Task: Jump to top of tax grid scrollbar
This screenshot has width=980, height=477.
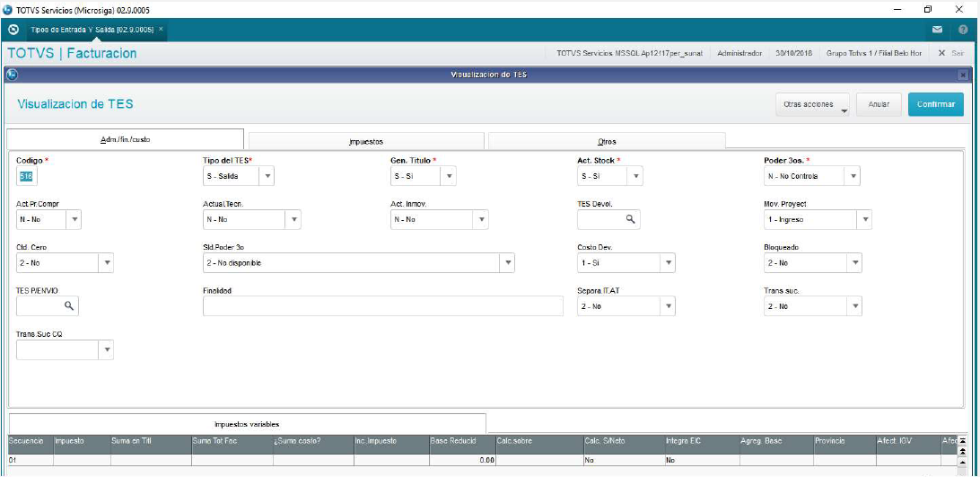Action: (962, 441)
